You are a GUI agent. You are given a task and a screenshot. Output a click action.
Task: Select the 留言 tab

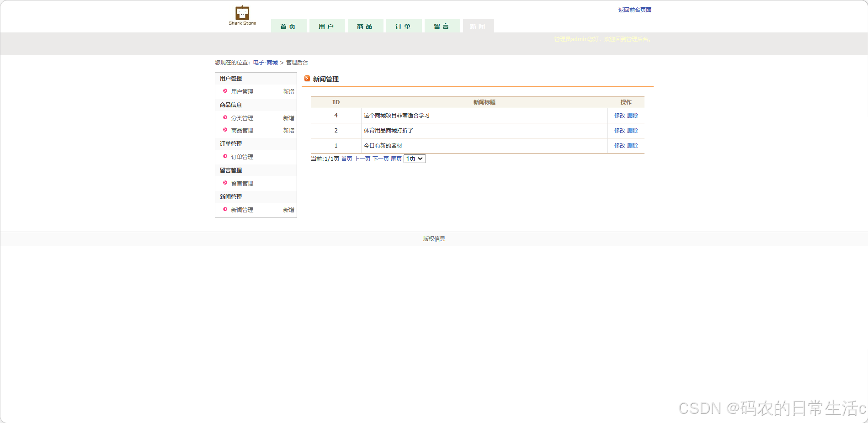pos(442,26)
